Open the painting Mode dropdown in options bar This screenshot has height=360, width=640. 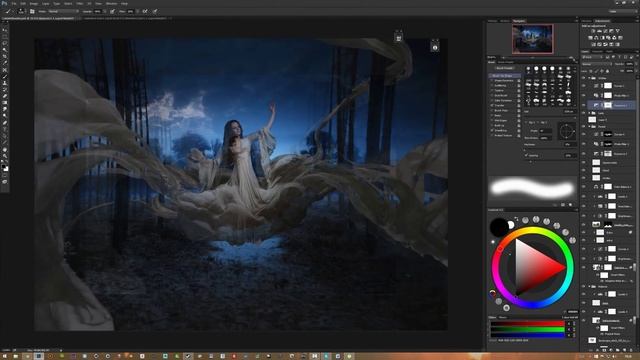coord(63,11)
